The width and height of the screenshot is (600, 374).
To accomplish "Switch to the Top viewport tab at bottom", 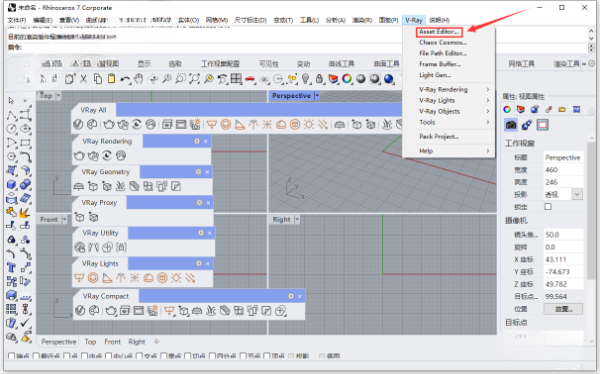I will (x=90, y=341).
